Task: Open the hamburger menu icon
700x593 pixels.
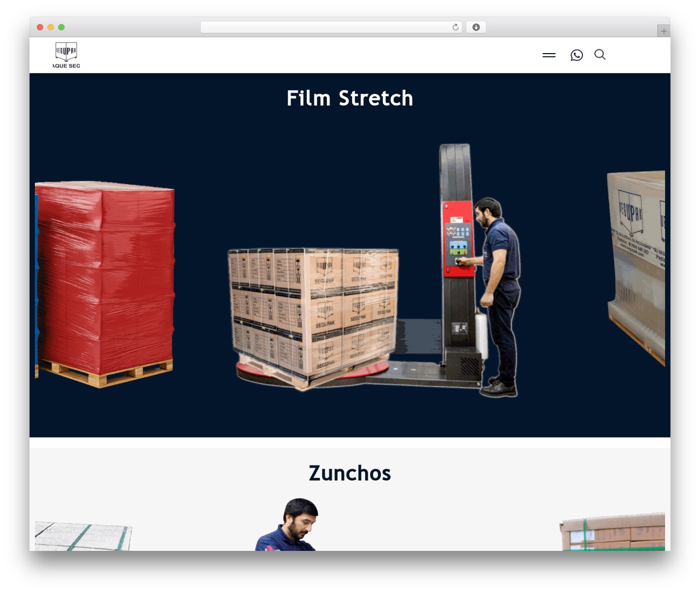Action: pos(549,55)
